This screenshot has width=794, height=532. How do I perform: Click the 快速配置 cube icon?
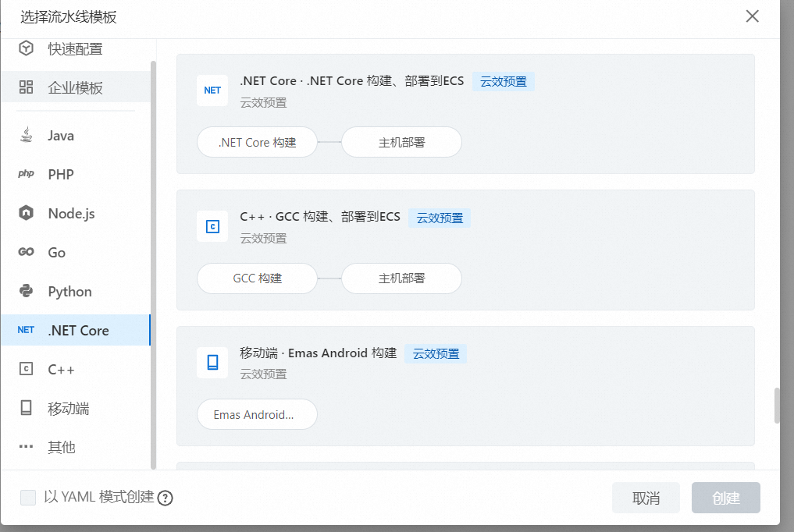tap(26, 48)
